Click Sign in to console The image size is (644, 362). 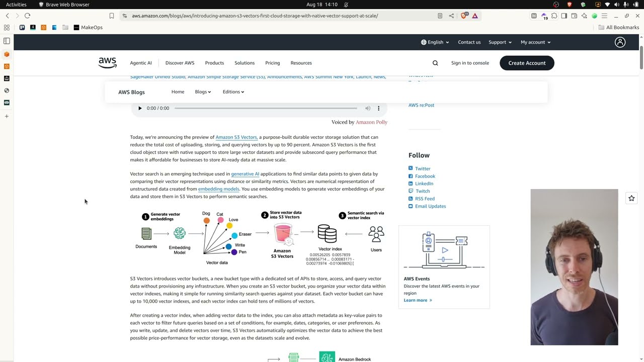470,63
